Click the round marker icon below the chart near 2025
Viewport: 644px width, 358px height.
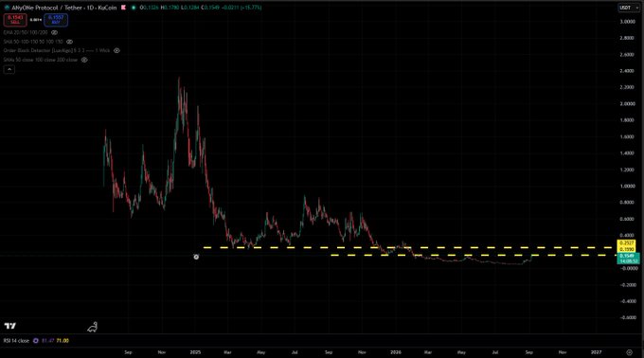[196, 257]
